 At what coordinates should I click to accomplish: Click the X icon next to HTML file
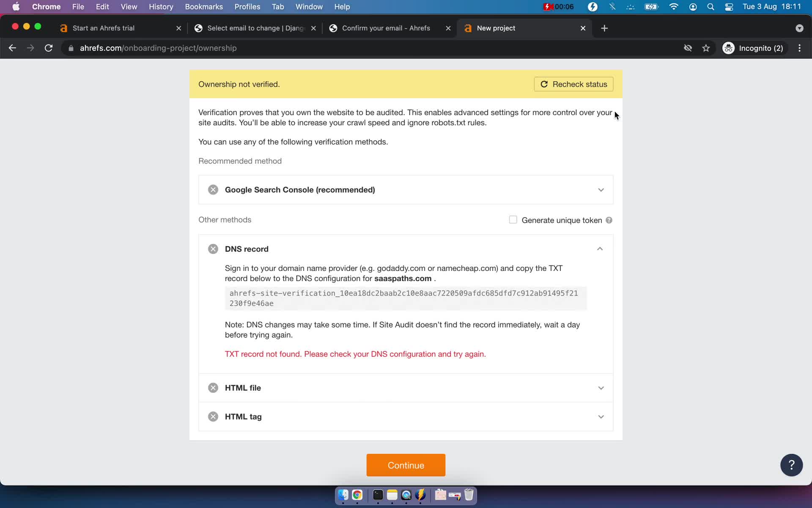(214, 387)
